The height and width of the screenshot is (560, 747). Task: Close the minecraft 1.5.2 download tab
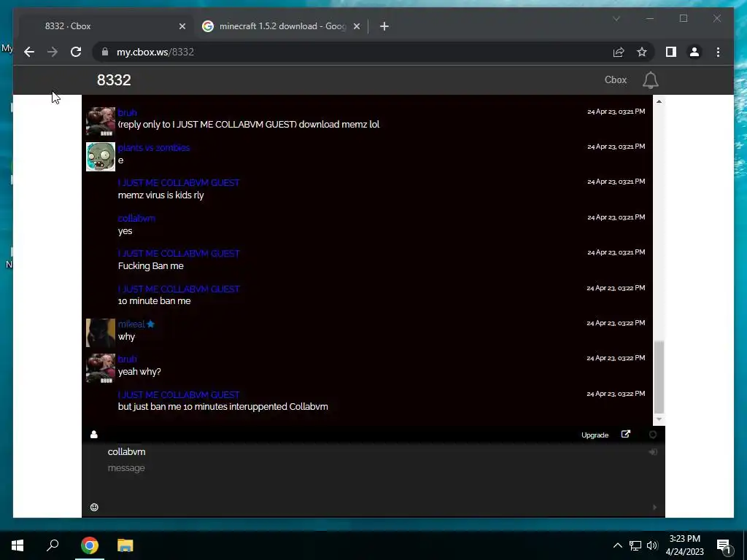(x=356, y=26)
